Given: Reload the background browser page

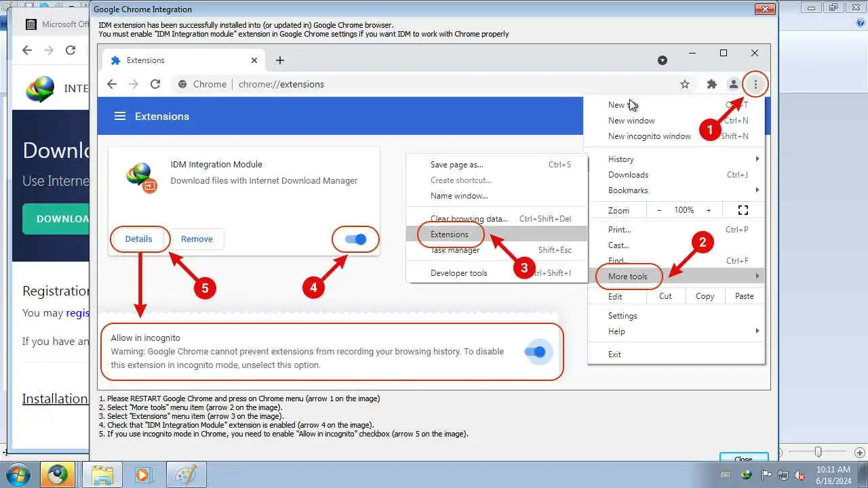Looking at the screenshot, I should pos(71,50).
